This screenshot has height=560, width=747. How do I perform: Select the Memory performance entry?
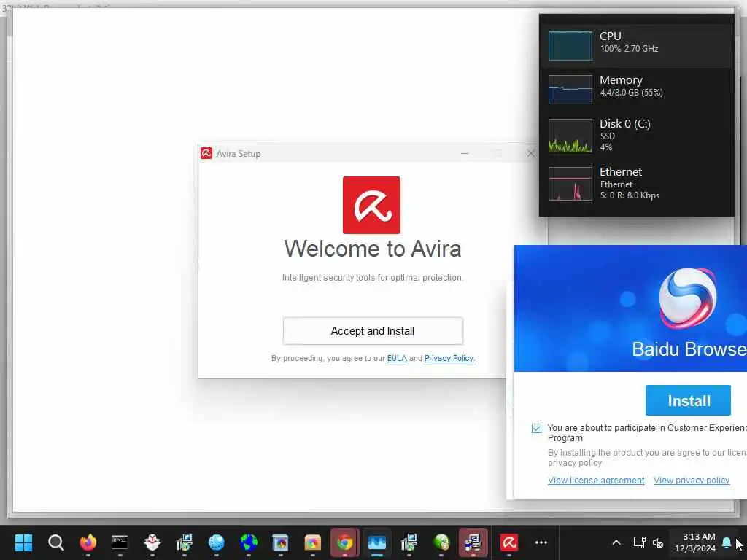coord(637,89)
